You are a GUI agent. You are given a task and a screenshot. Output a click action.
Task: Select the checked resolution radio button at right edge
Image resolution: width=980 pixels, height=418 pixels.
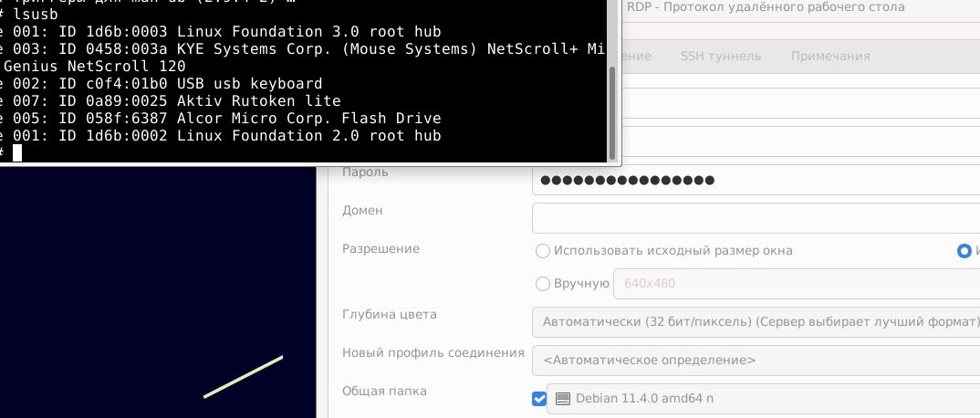click(x=964, y=251)
